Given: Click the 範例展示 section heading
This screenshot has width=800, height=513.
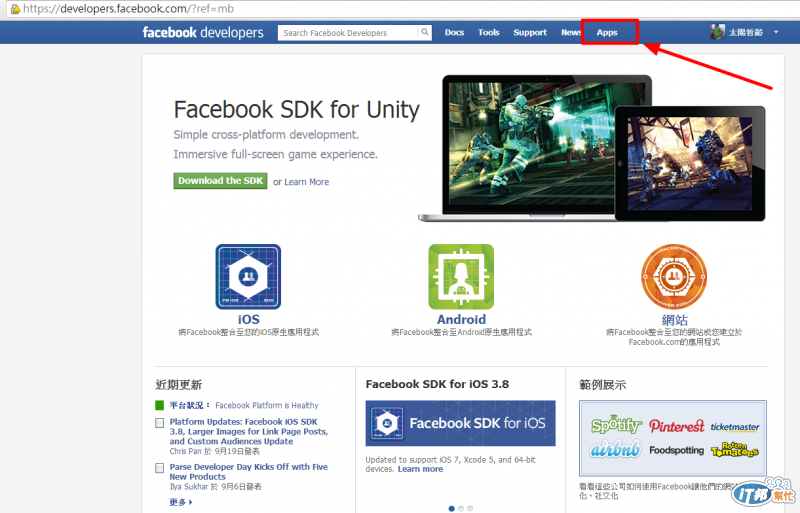Looking at the screenshot, I should tap(603, 385).
